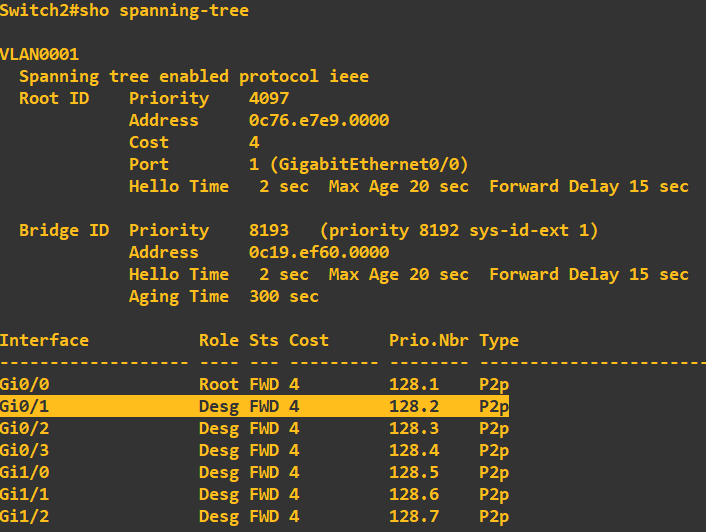Click the root port '1 (GigabitEthernet0/0)' text
The width and height of the screenshot is (706, 532).
(x=359, y=164)
